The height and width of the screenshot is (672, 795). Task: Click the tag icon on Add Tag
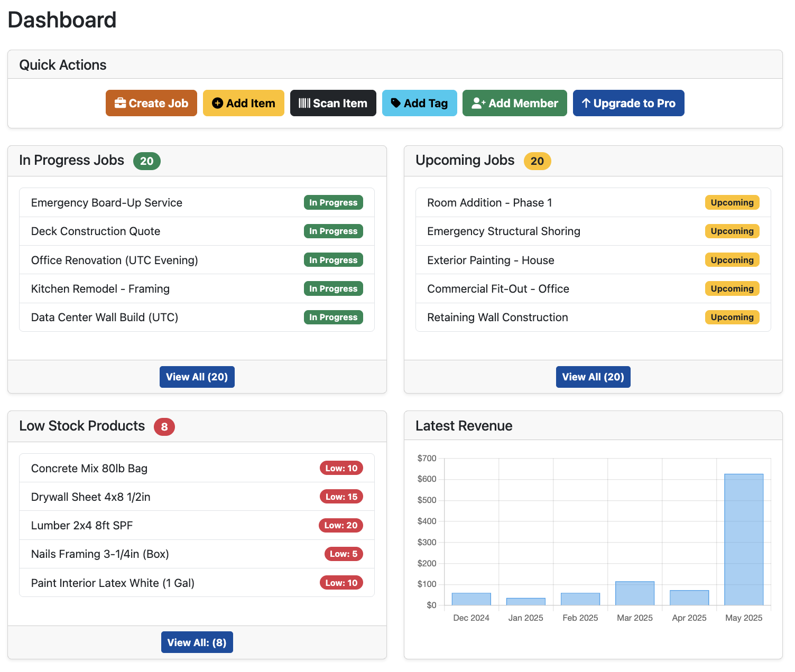tap(396, 103)
